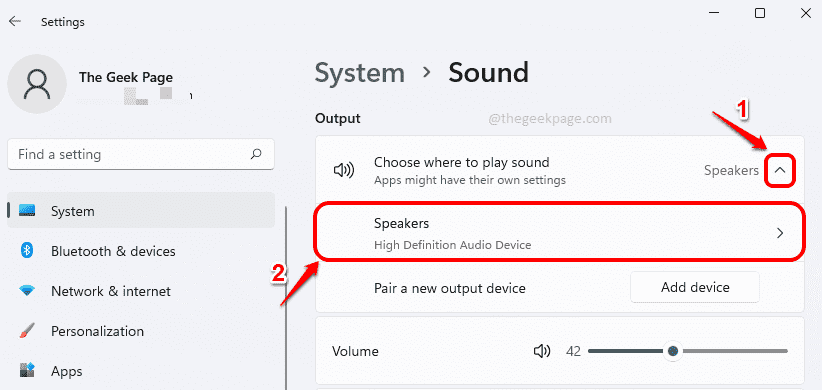Click the Find a setting search box
This screenshot has width=822, height=390.
[141, 155]
